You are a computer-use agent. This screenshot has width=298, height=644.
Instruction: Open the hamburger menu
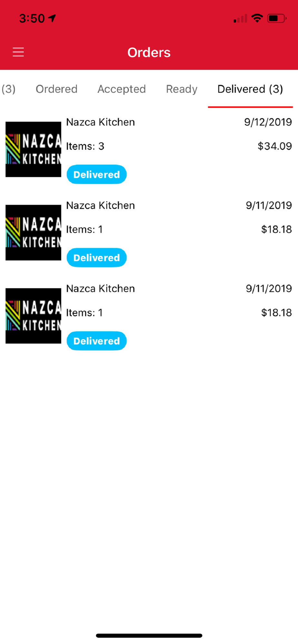[18, 52]
